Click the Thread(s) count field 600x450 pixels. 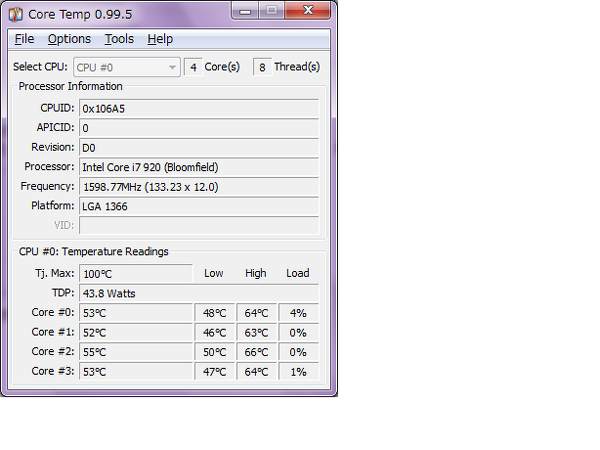261,67
